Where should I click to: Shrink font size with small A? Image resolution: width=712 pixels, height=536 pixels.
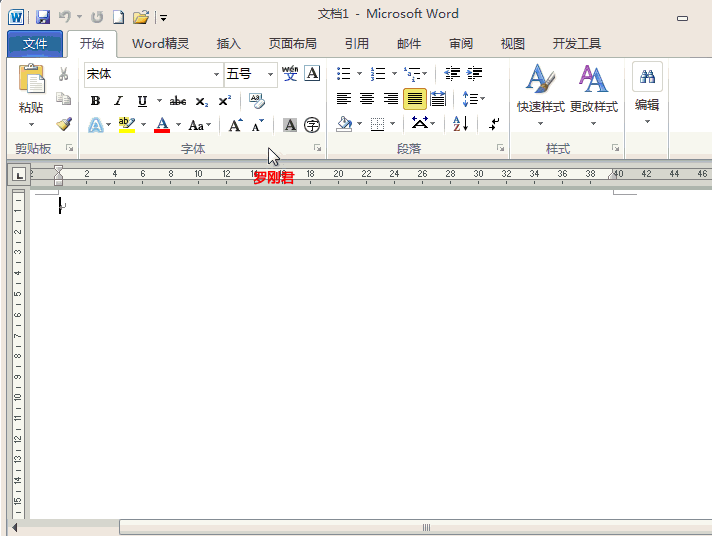tap(257, 125)
